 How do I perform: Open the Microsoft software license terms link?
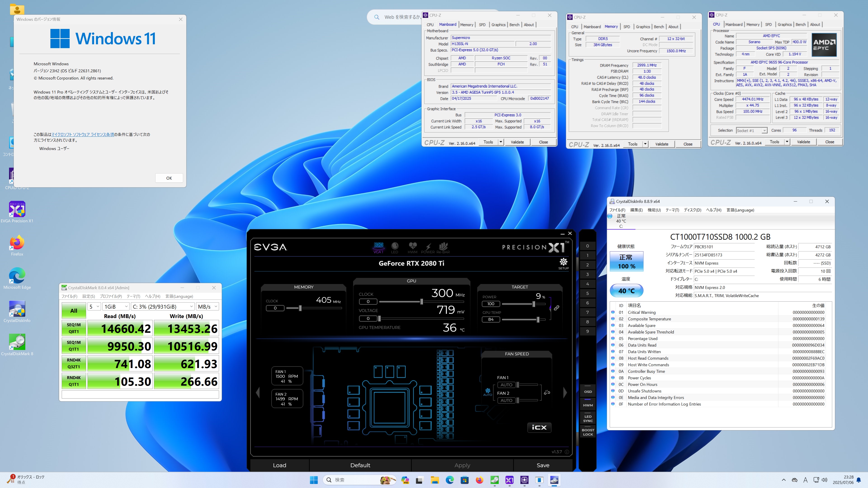click(83, 134)
